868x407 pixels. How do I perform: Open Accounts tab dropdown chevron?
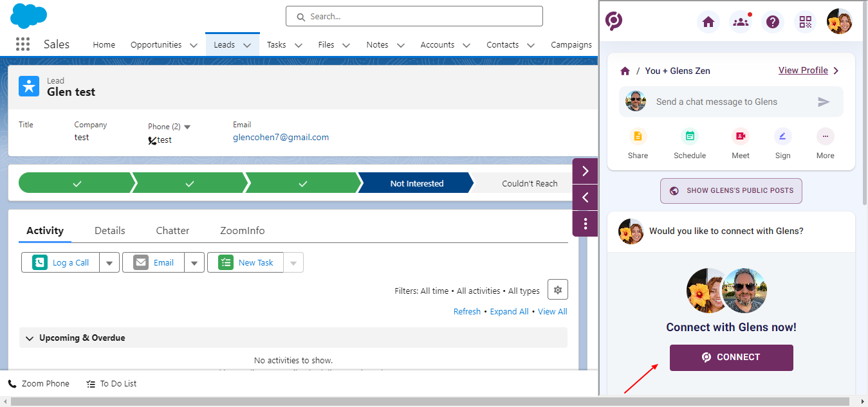(x=467, y=45)
